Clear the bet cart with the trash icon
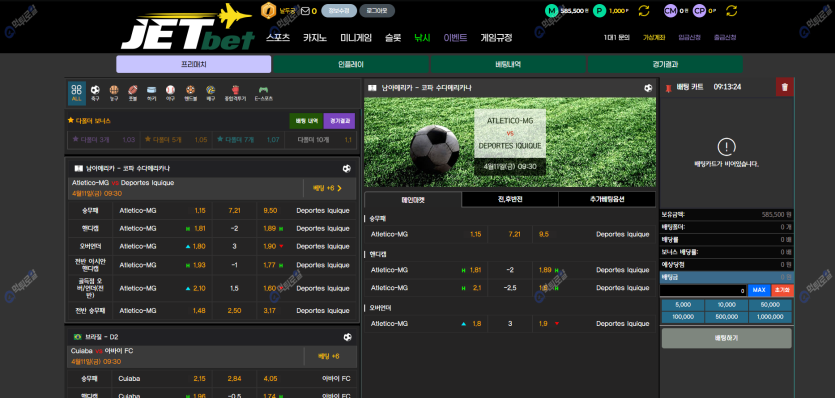Screen dimensions: 835x398 (x=784, y=87)
